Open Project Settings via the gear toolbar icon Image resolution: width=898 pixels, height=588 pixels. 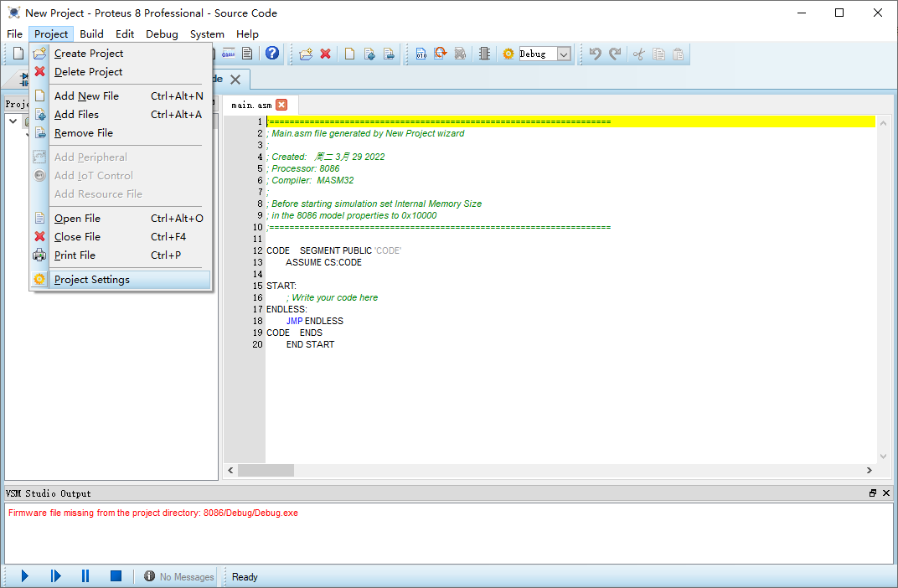click(507, 53)
